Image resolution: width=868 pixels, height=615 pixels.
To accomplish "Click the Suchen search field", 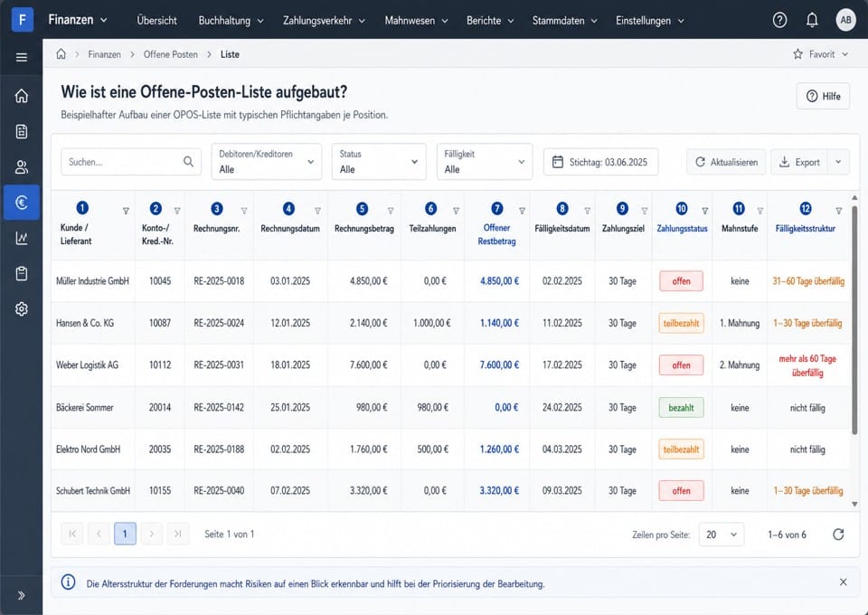I will click(x=130, y=162).
